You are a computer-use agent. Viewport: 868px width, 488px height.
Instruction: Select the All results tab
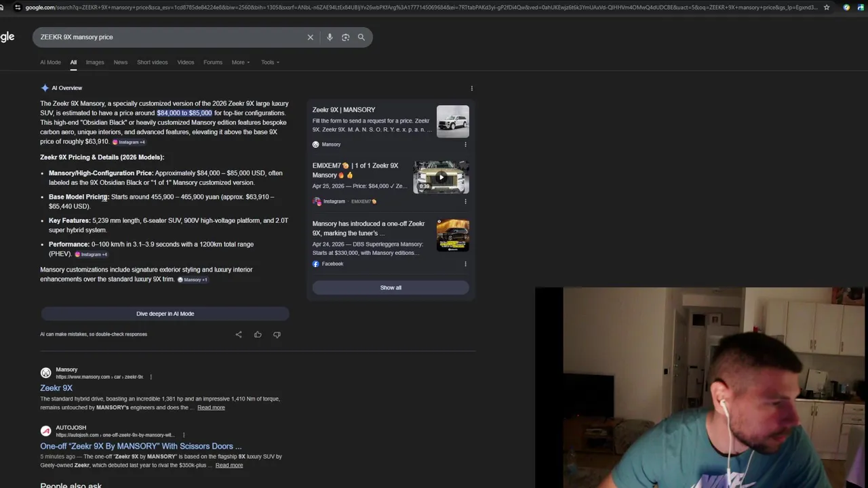coord(73,62)
